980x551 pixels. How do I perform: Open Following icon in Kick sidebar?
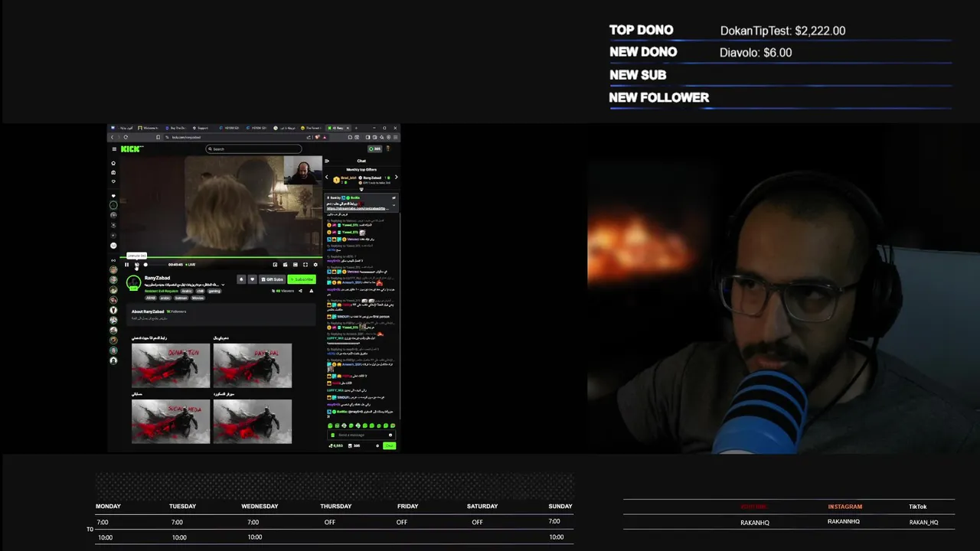pos(113,181)
